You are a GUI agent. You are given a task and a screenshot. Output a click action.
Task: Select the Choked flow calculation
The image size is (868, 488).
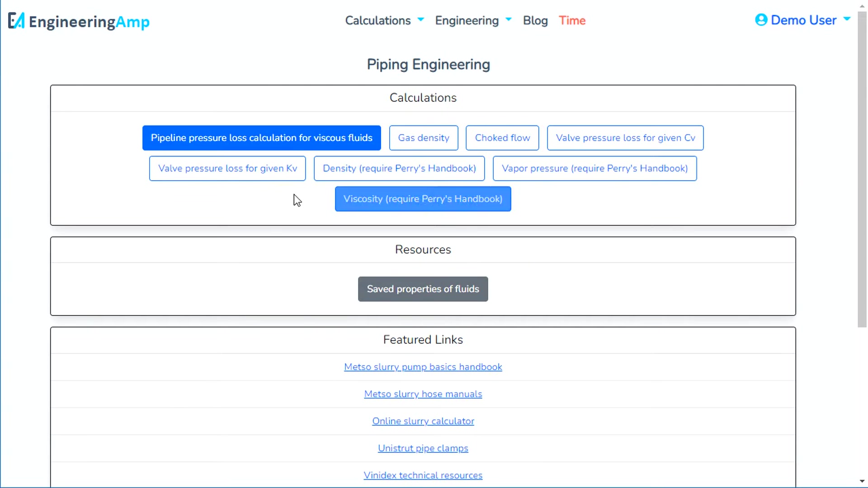[x=502, y=138]
